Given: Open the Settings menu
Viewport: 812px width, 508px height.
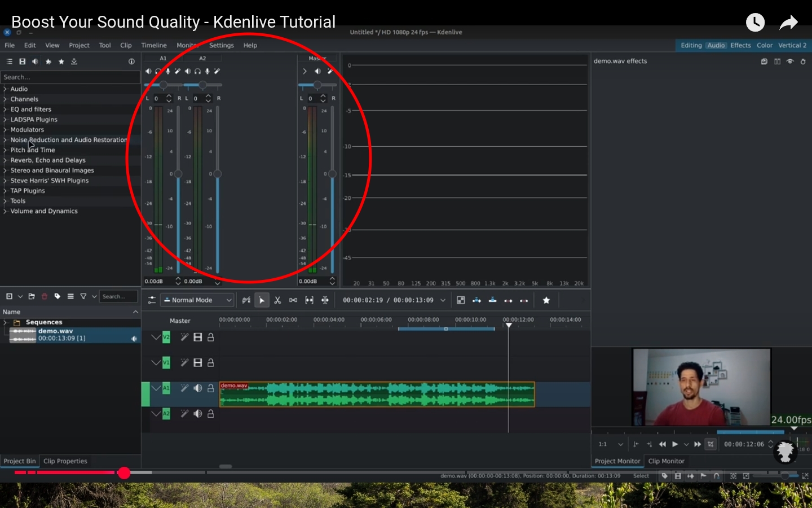Looking at the screenshot, I should click(x=221, y=45).
